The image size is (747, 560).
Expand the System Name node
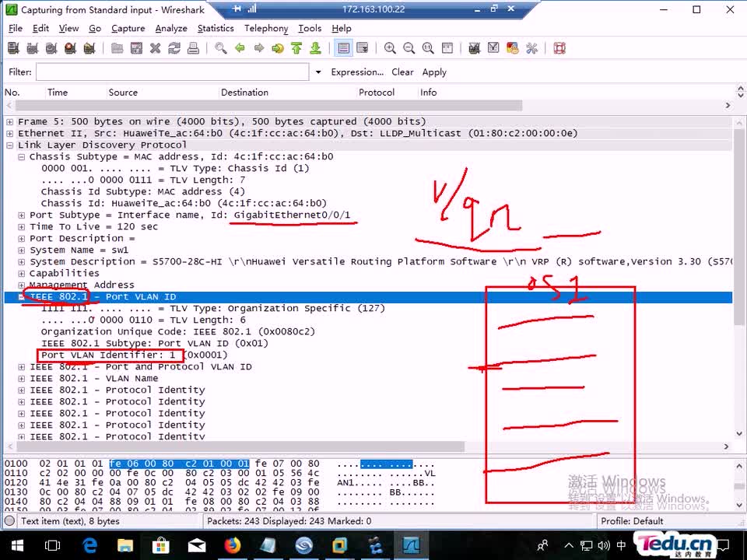coord(22,250)
